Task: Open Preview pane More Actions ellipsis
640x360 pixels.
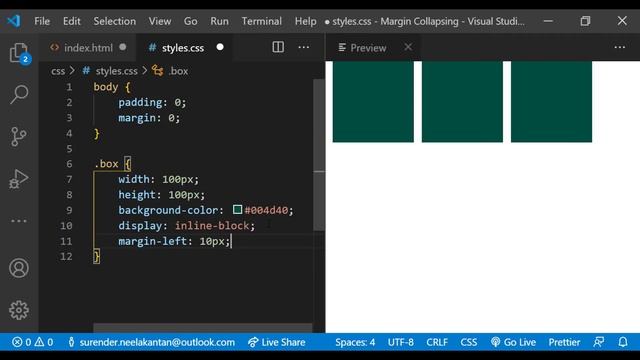Action: pos(620,47)
